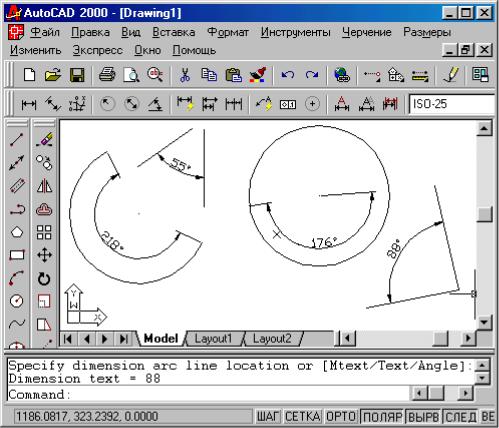The image size is (499, 428).
Task: Open the Помощь menu
Action: pos(194,50)
